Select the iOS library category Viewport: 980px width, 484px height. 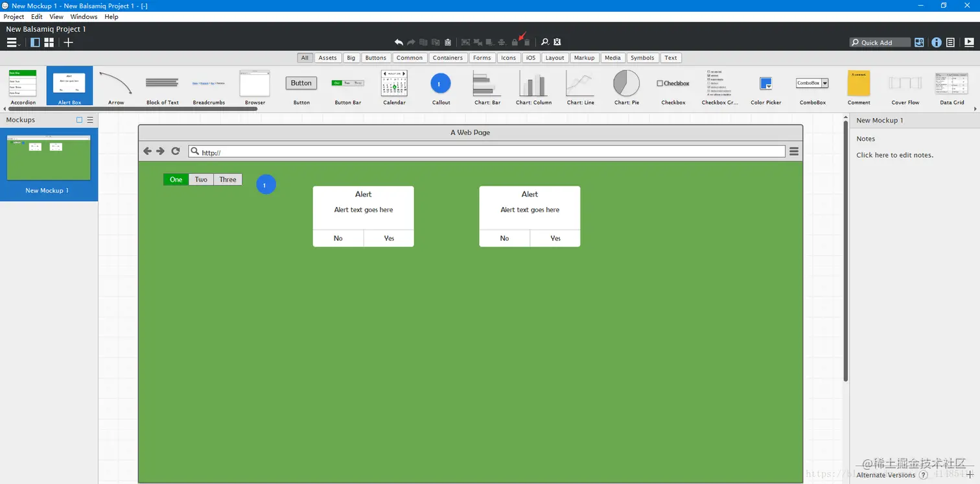click(x=531, y=58)
